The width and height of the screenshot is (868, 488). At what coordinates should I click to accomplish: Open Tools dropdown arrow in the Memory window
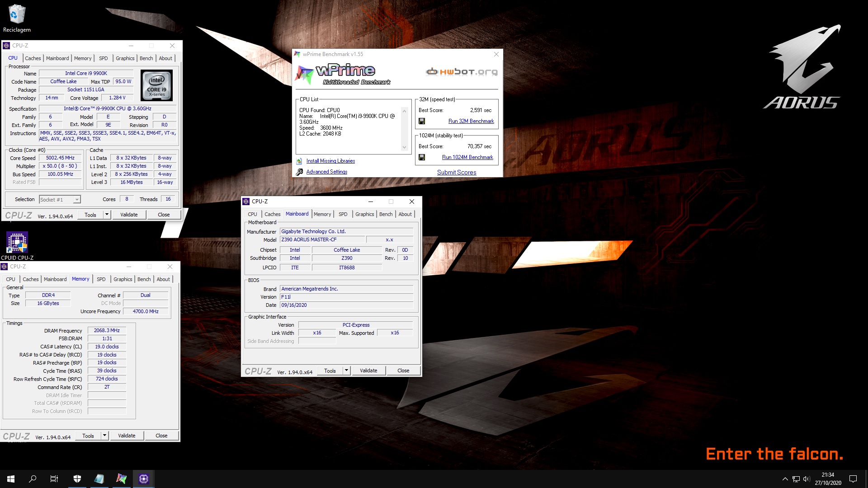click(105, 436)
